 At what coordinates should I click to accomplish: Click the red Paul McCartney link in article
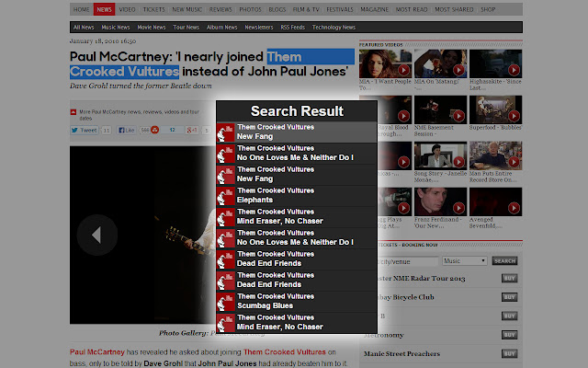point(97,352)
